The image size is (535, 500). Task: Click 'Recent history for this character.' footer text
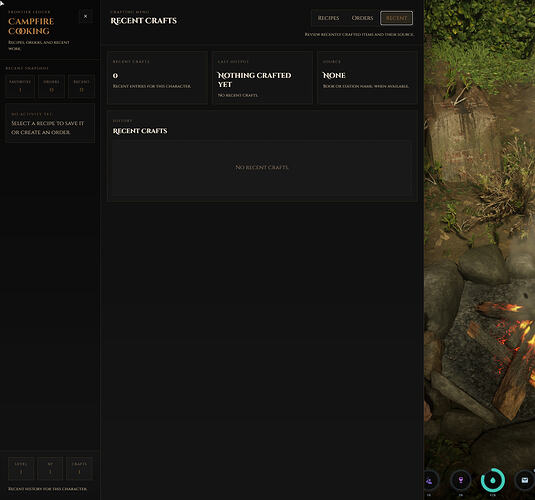click(x=47, y=489)
